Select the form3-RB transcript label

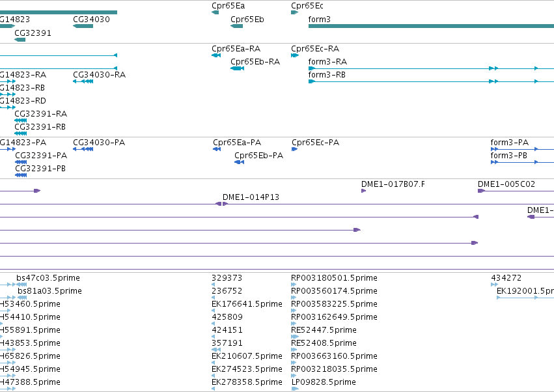pos(327,75)
